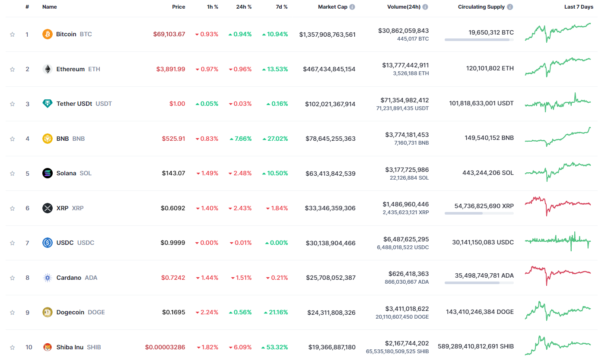Click the Market Cap info icon
Viewport: 608px width, 364px height.
point(352,7)
